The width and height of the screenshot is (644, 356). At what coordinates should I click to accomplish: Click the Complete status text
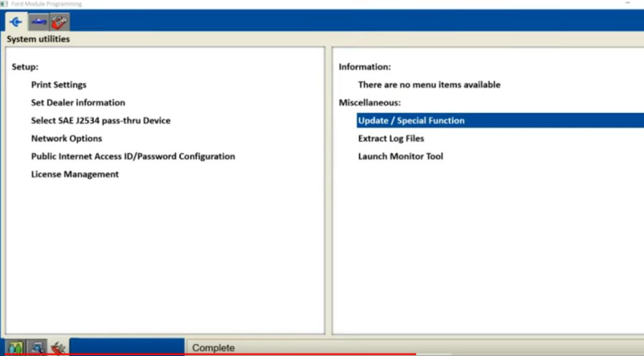coord(213,348)
